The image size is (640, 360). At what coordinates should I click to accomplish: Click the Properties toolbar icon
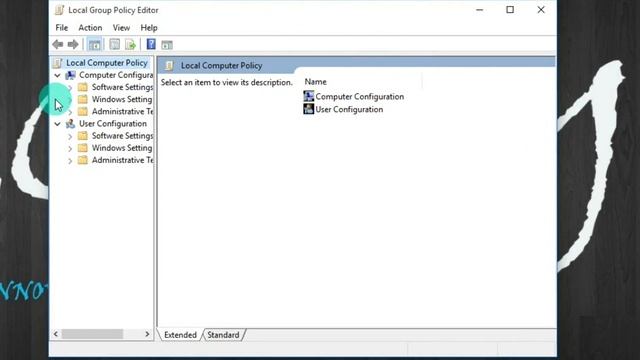pyautogui.click(x=115, y=44)
